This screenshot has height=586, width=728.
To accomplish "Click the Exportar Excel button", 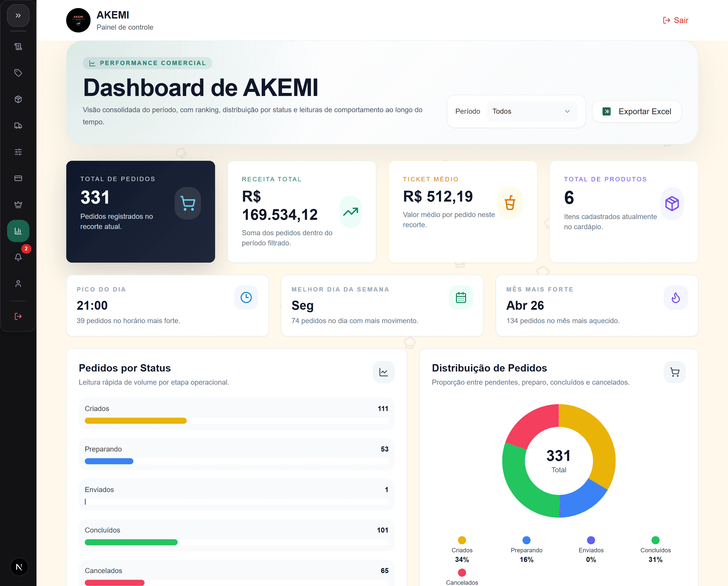I will [637, 111].
